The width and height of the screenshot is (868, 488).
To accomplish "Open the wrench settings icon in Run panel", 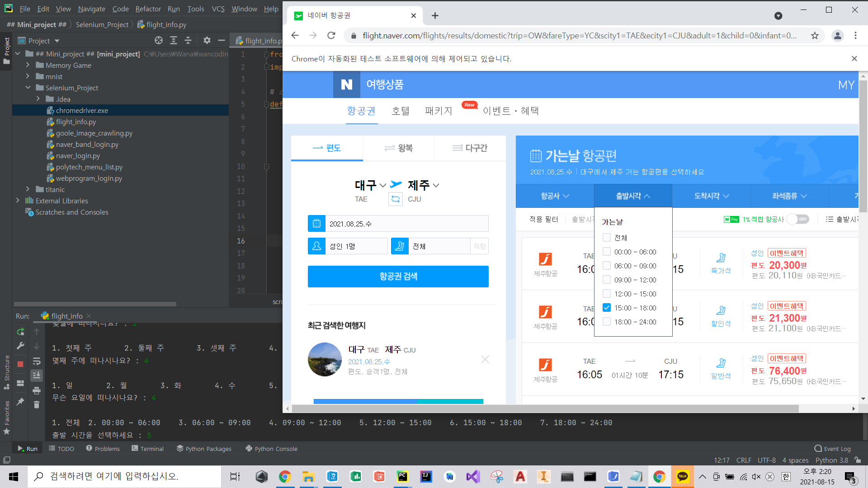I will coord(20,346).
